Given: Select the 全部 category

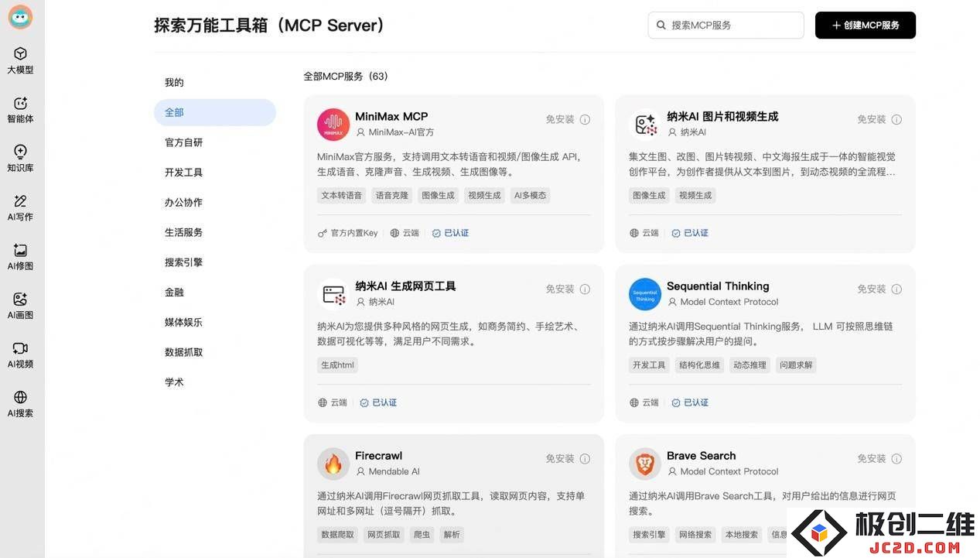Looking at the screenshot, I should pyautogui.click(x=215, y=112).
